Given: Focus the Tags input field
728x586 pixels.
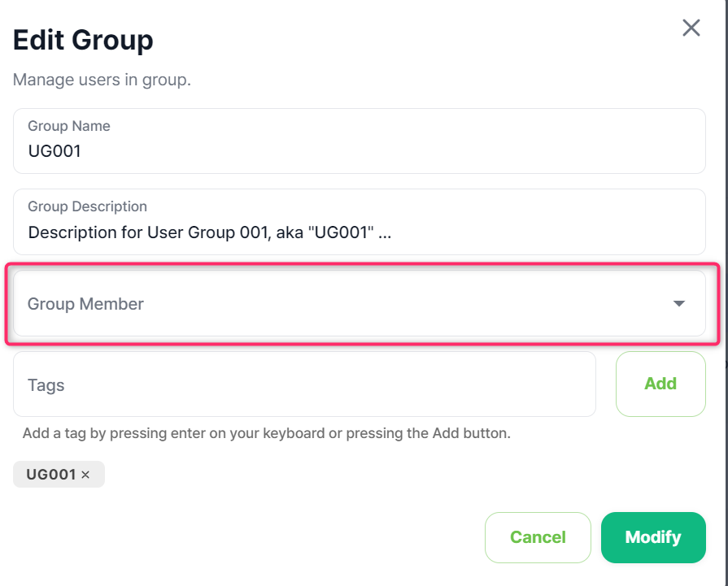Looking at the screenshot, I should coord(304,384).
